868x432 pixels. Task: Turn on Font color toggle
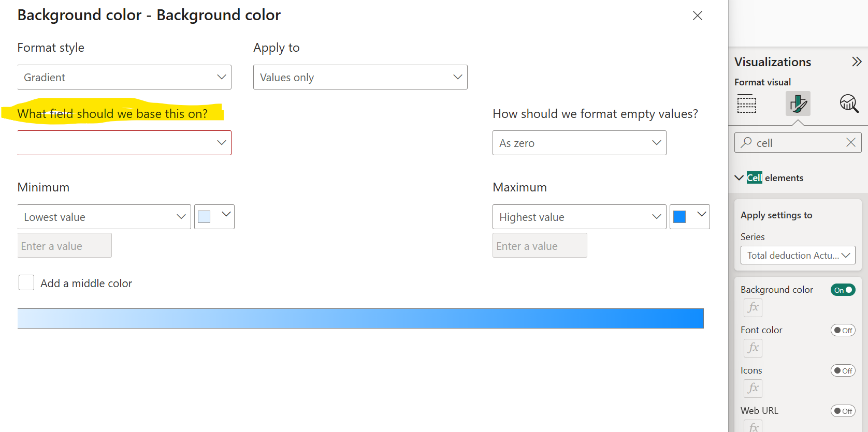pyautogui.click(x=843, y=330)
